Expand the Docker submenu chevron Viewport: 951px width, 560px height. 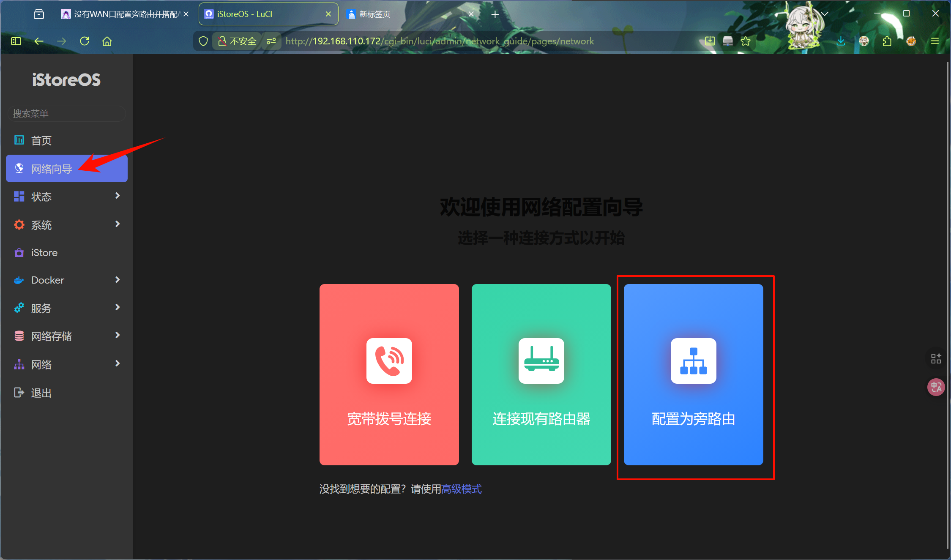point(118,280)
